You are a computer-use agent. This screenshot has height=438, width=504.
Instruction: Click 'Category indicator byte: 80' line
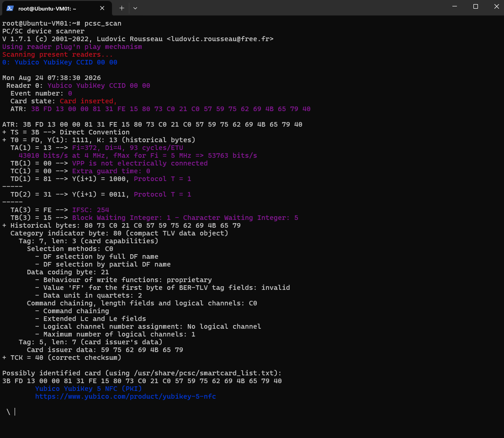coord(119,234)
